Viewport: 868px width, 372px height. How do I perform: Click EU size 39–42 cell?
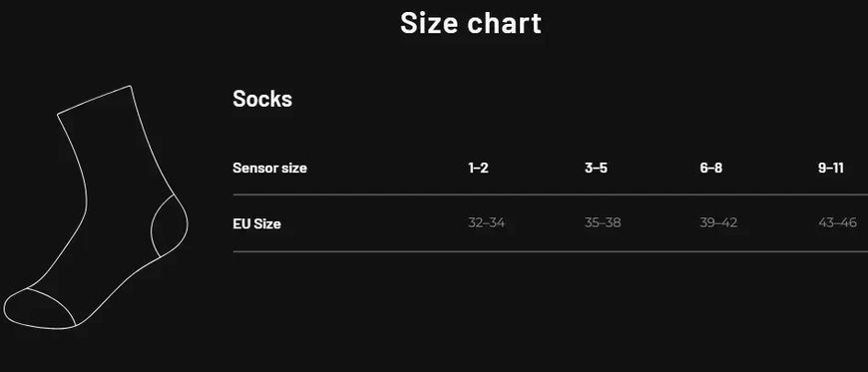coord(718,222)
